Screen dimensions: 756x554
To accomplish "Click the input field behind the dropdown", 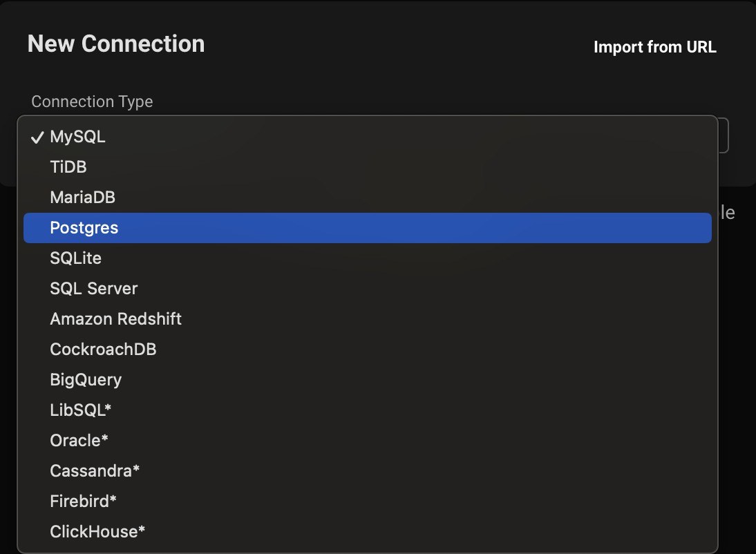I will tap(722, 135).
